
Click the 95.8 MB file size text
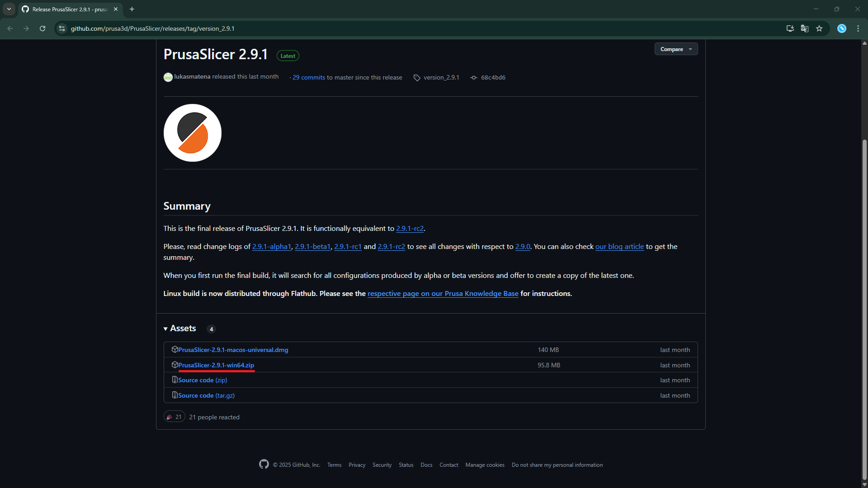pyautogui.click(x=549, y=366)
